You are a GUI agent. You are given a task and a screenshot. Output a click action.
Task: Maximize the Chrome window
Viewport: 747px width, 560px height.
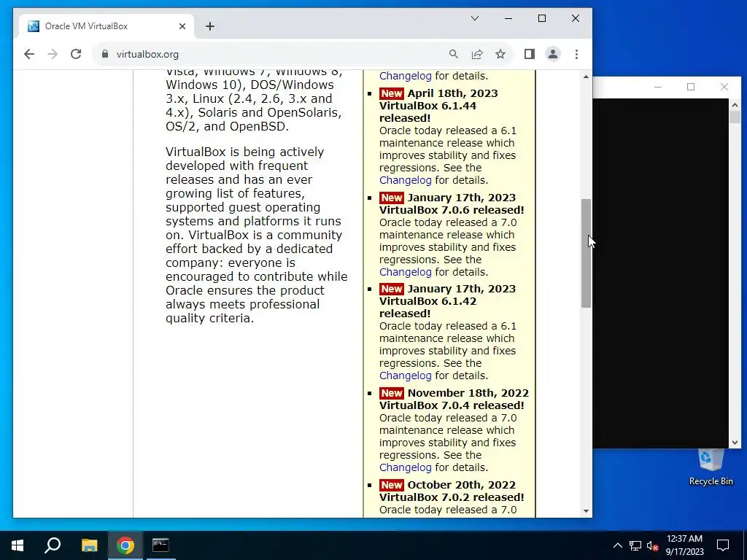point(542,18)
